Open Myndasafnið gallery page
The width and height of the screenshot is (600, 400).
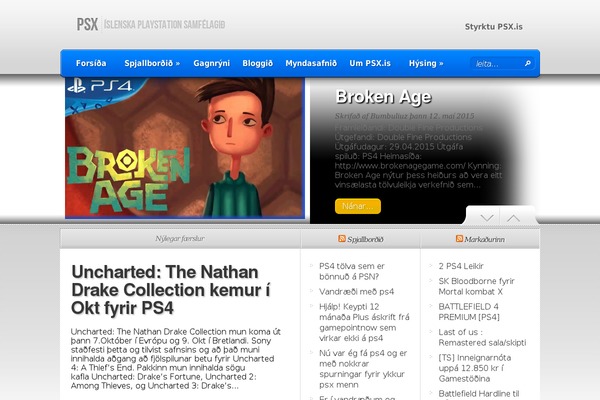[x=311, y=63]
